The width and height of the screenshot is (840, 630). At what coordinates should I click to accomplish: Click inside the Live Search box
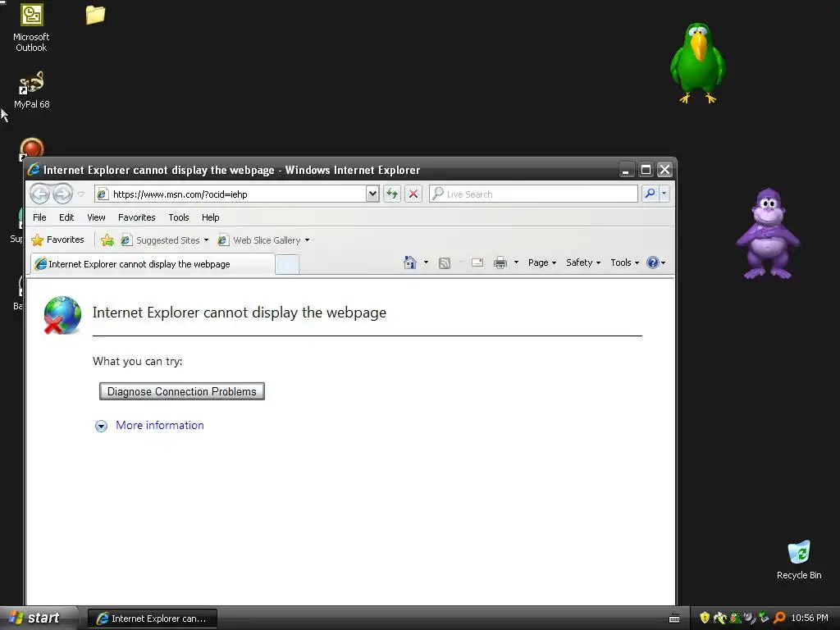pyautogui.click(x=533, y=194)
